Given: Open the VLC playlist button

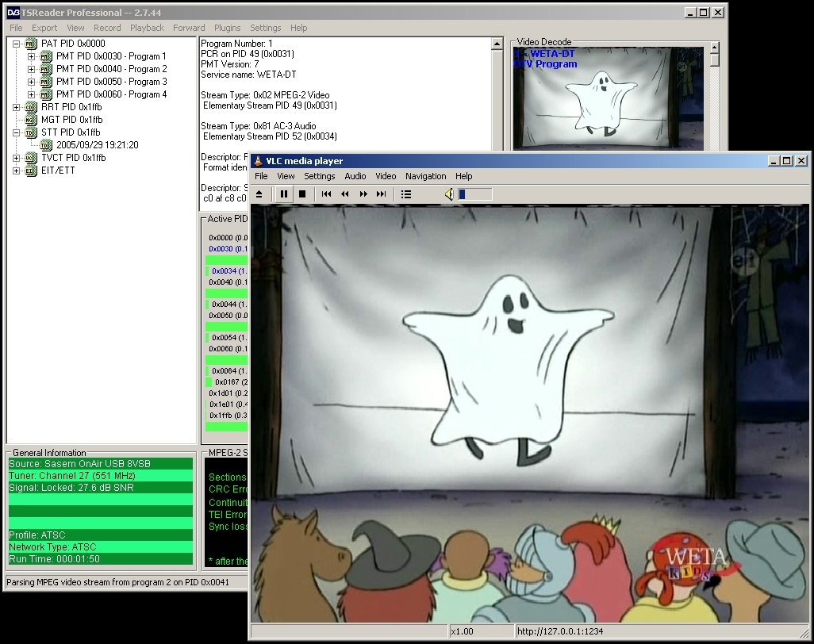Looking at the screenshot, I should click(x=406, y=194).
